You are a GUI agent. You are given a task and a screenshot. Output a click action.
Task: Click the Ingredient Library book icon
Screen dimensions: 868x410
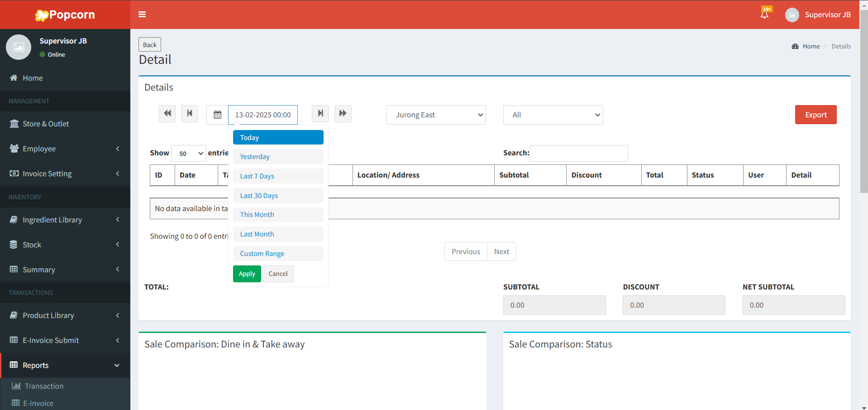point(14,220)
